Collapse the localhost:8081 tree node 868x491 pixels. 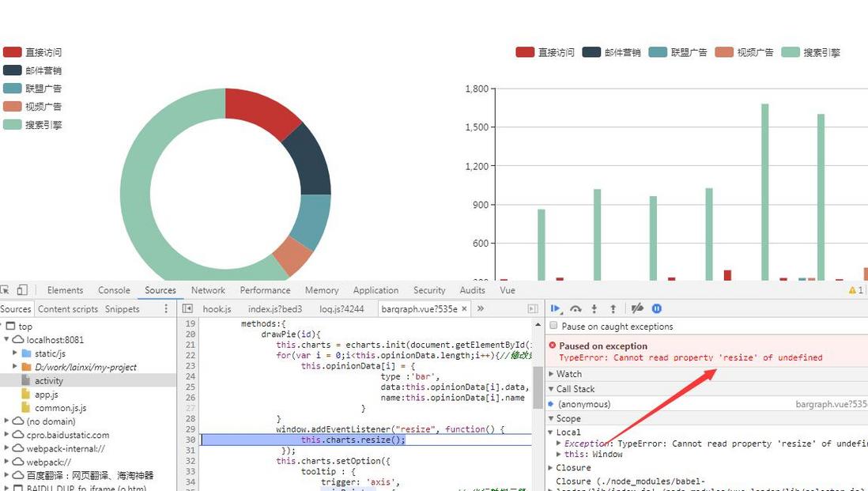[6, 339]
